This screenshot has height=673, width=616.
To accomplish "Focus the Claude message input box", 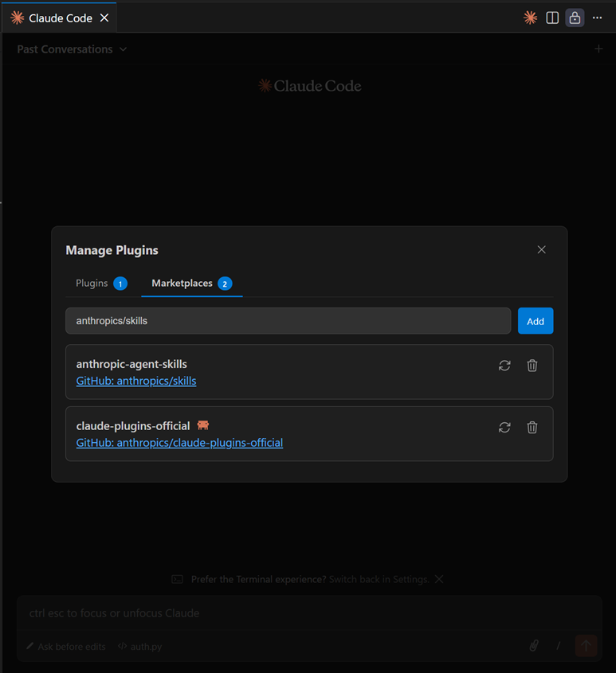I will click(309, 613).
